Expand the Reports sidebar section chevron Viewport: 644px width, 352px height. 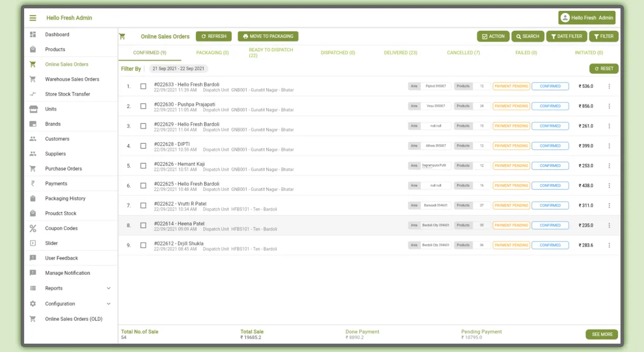pyautogui.click(x=108, y=288)
